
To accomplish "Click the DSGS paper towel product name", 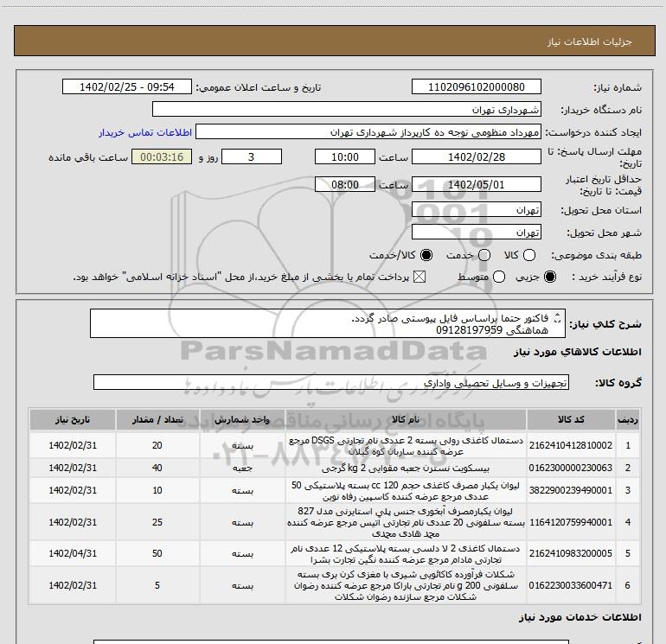I will tap(406, 446).
